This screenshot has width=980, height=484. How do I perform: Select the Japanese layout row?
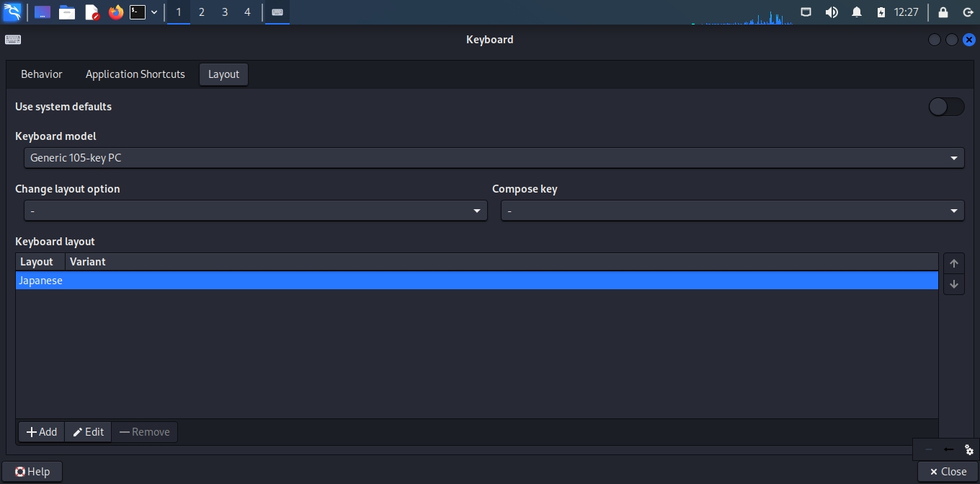coord(477,281)
